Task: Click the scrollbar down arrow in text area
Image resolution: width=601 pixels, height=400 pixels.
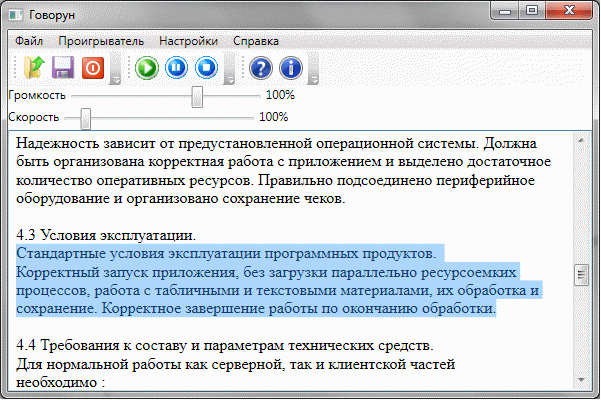Action: [x=581, y=380]
